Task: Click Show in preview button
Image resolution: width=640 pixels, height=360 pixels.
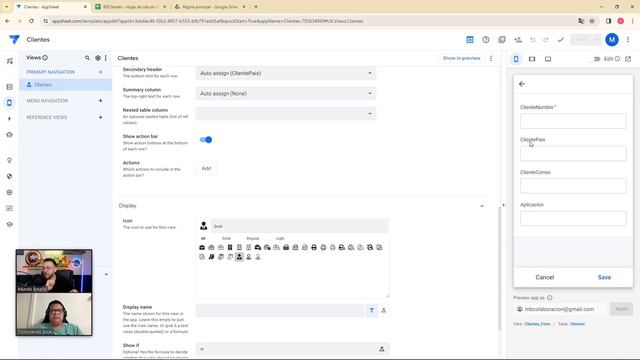Action: point(462,58)
